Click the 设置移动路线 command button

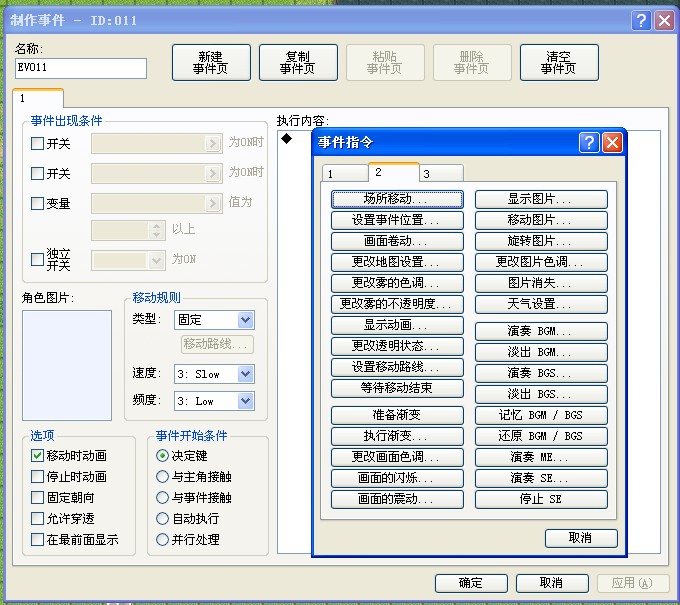tap(397, 367)
